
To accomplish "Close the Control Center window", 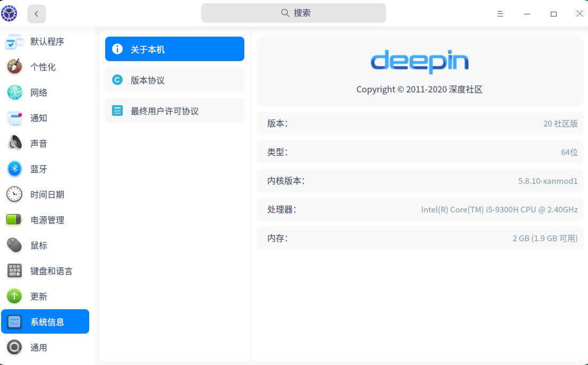I will tap(580, 13).
